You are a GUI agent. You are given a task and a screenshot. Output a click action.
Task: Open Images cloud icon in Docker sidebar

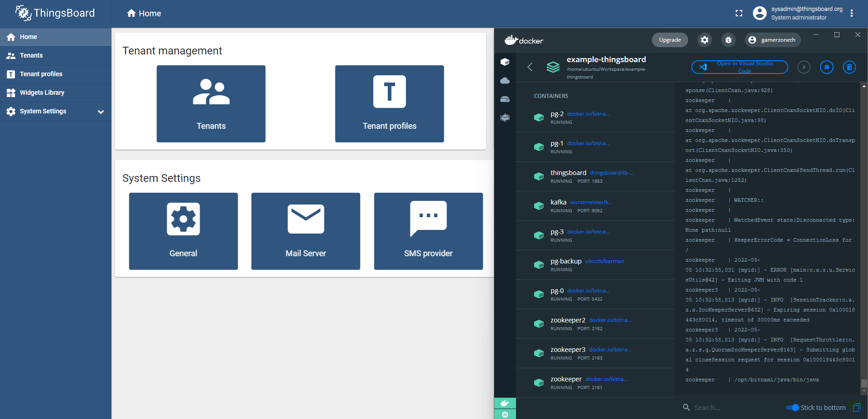point(505,80)
